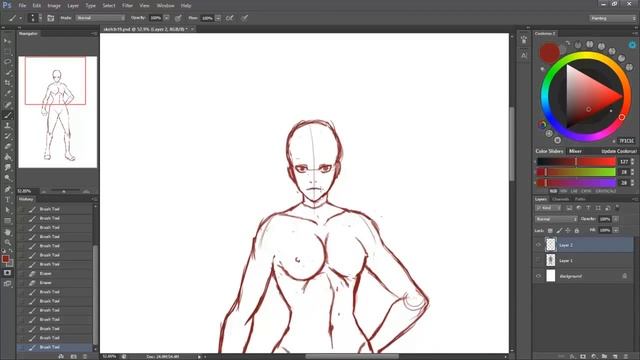Screen dimensions: 640x360
Task: Open the layer filter Kind dropdown
Action: (548, 208)
